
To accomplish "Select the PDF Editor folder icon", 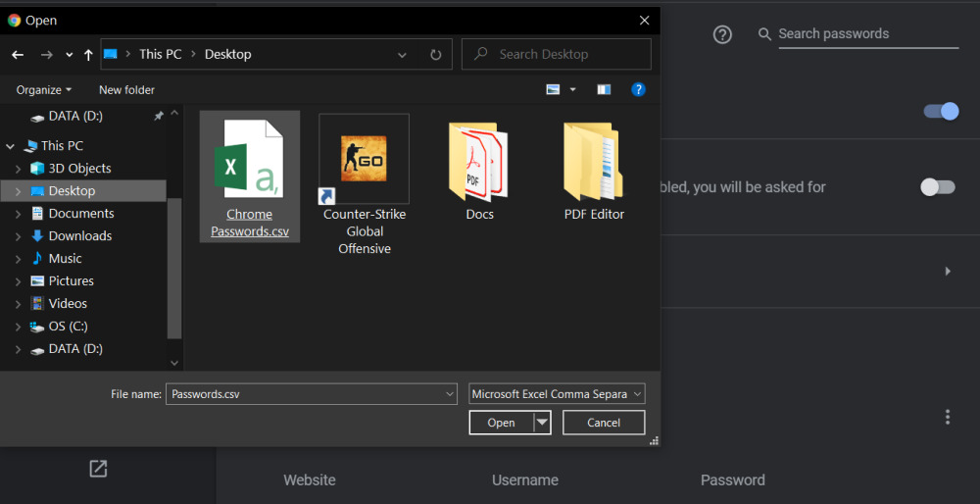I will coord(594,160).
